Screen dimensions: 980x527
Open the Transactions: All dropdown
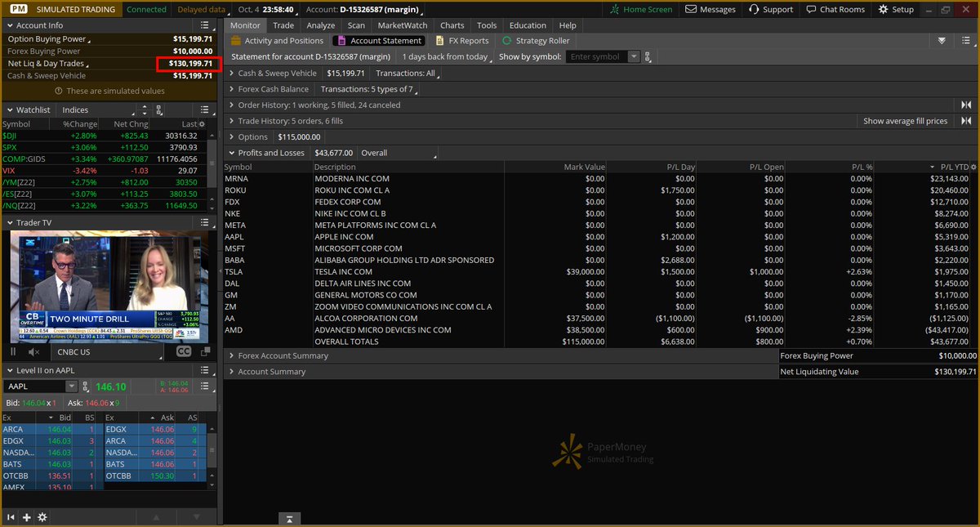tap(408, 73)
